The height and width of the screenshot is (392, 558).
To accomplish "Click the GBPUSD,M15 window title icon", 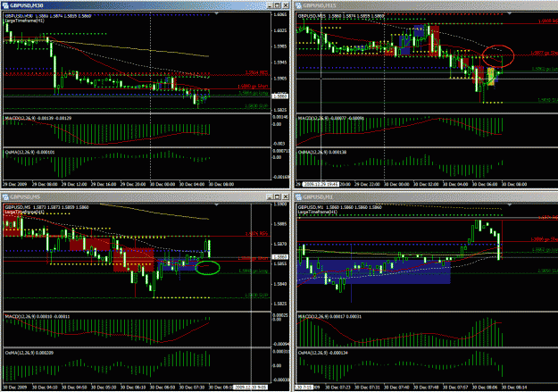I will tap(298, 5).
